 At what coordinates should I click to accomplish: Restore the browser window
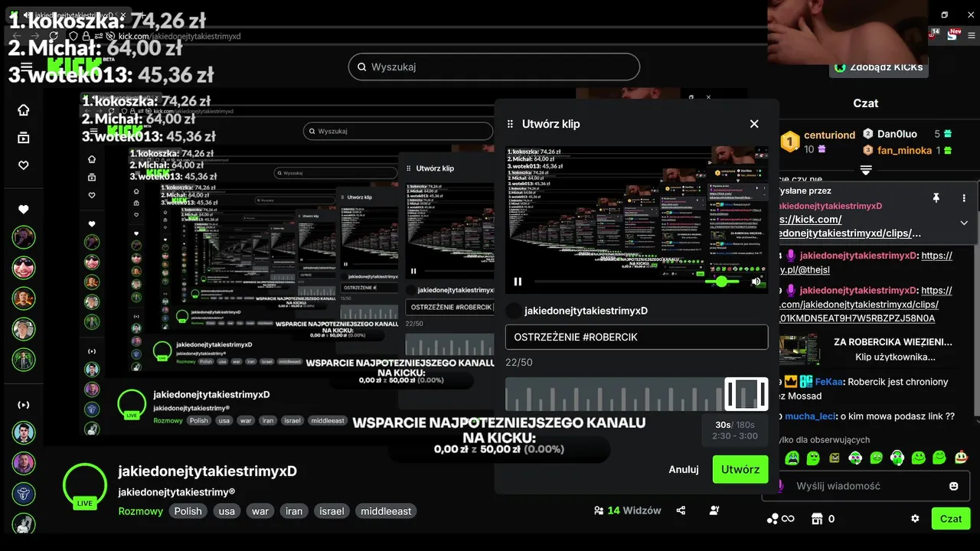tap(945, 15)
